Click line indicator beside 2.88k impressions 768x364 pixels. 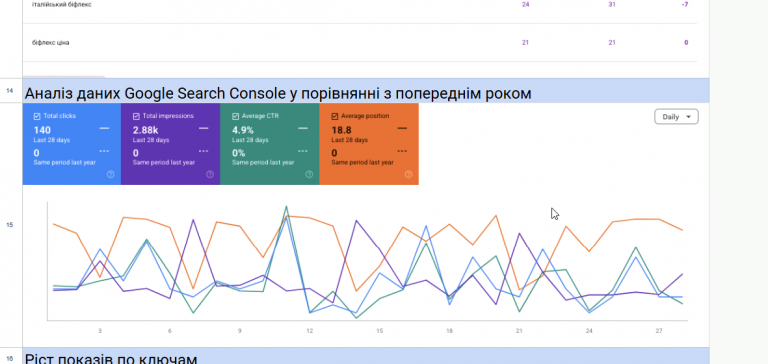(x=204, y=128)
